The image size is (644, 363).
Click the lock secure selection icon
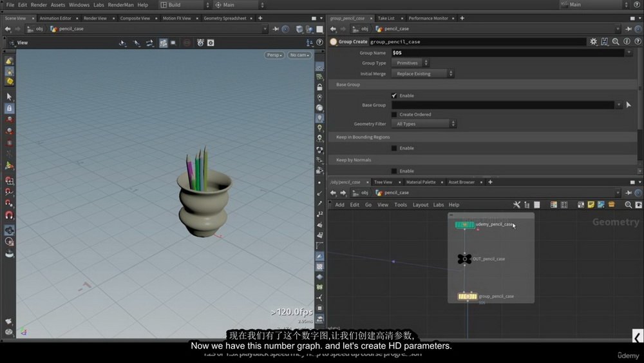(9, 108)
